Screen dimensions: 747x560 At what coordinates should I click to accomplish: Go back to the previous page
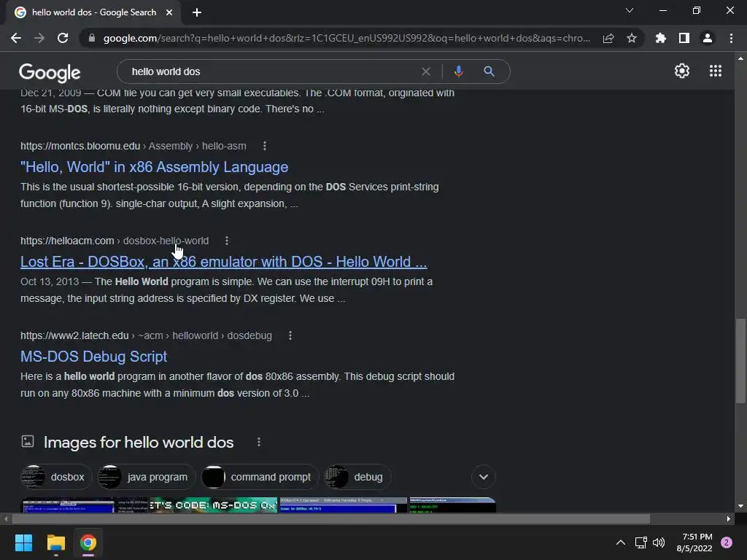click(x=16, y=38)
